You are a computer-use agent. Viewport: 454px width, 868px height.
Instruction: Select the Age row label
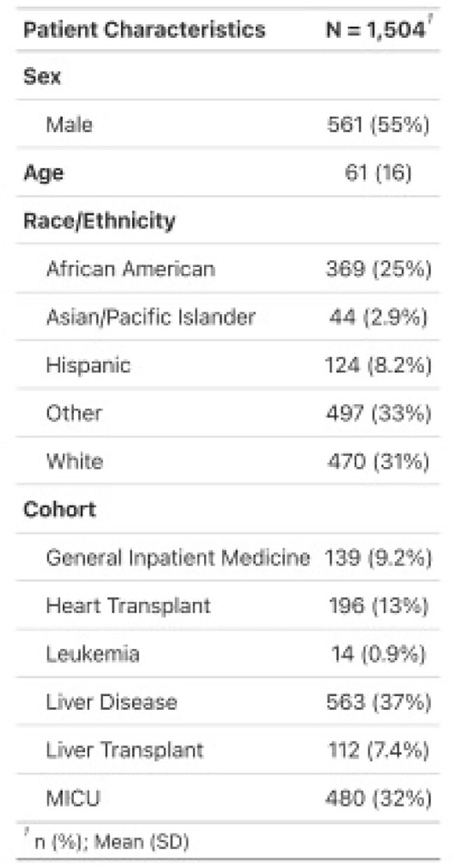[43, 173]
